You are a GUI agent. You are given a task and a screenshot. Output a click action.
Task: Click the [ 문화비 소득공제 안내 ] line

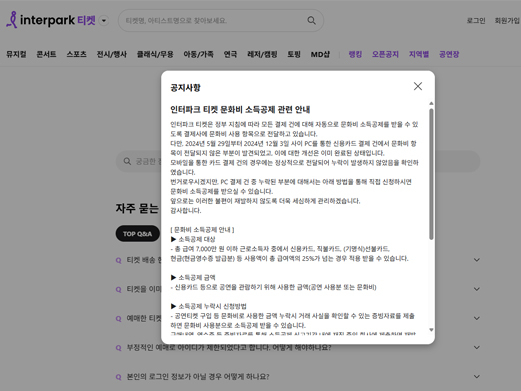(202, 230)
